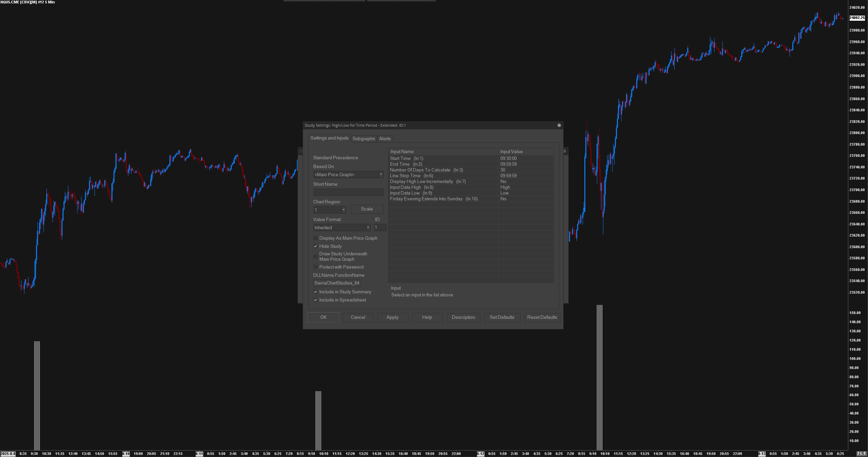This screenshot has height=457, width=868.
Task: Click the Short Name text field
Action: tap(348, 192)
